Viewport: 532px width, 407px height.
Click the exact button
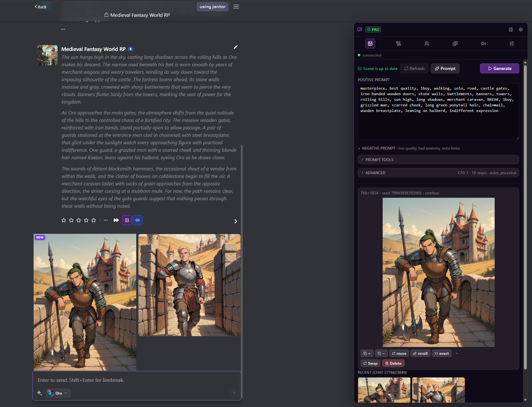442,354
